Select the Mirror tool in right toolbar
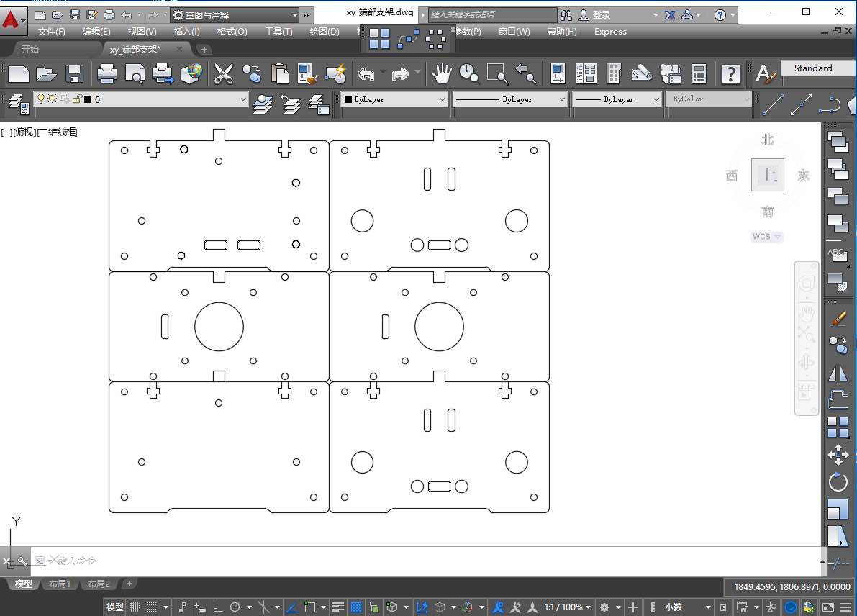The image size is (857, 616). coord(838,373)
